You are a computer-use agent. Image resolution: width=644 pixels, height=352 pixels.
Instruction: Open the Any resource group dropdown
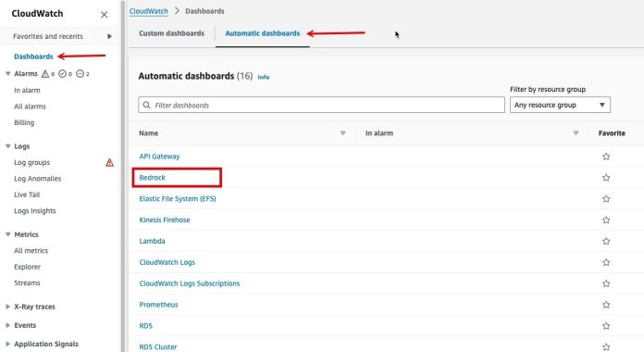(560, 105)
